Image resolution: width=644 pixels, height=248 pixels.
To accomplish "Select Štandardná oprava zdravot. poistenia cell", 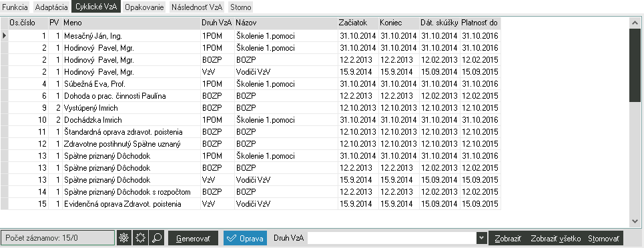I will coord(131,132).
